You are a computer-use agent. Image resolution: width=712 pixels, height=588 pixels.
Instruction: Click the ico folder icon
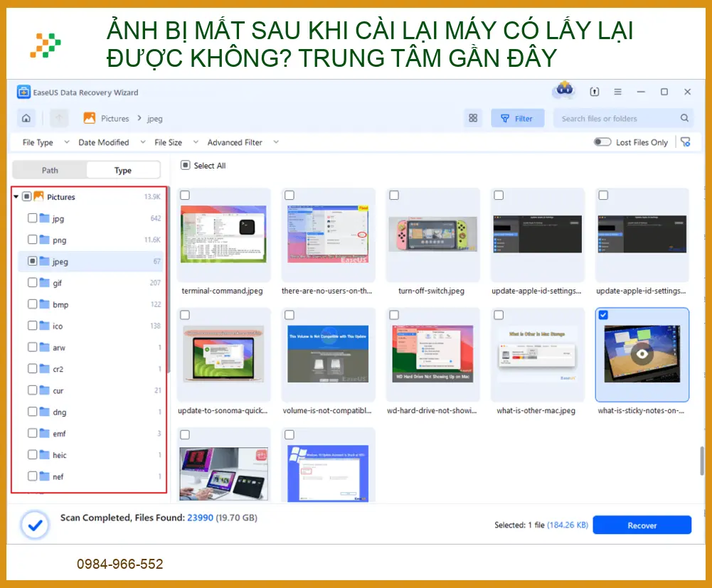click(x=45, y=326)
